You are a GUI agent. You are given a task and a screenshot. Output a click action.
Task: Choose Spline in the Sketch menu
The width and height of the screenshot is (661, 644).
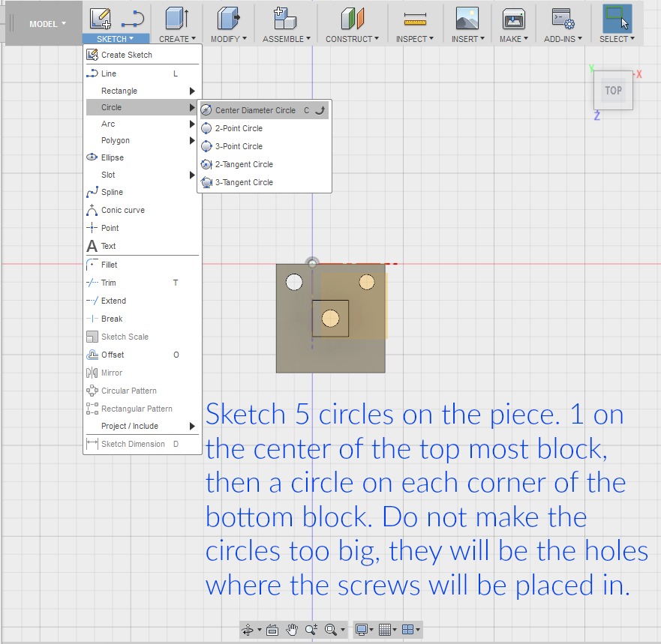[x=114, y=192]
